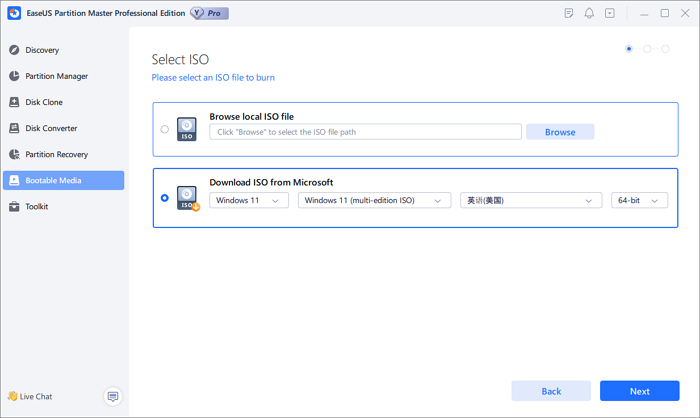Click 'Please select an ISO file to burn' text
Image resolution: width=700 pixels, height=418 pixels.
tap(213, 78)
